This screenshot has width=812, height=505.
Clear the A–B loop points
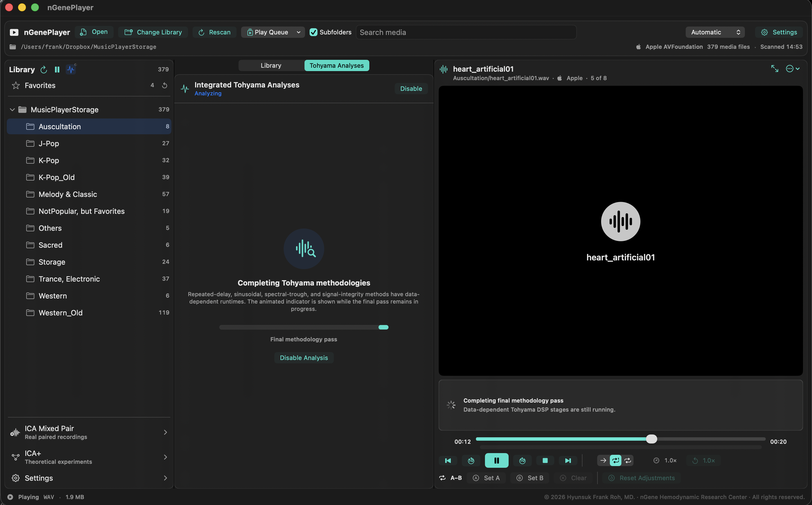[x=573, y=478]
